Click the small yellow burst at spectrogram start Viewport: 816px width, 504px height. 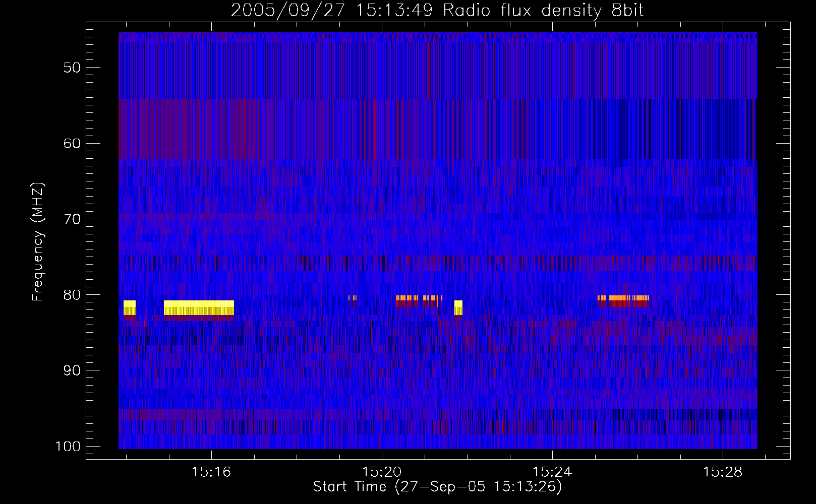(x=130, y=307)
